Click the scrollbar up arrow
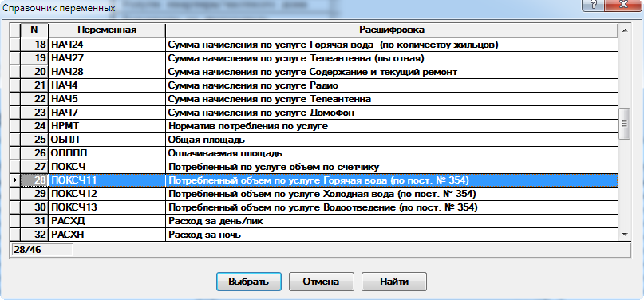The width and height of the screenshot is (644, 300). coord(625,30)
